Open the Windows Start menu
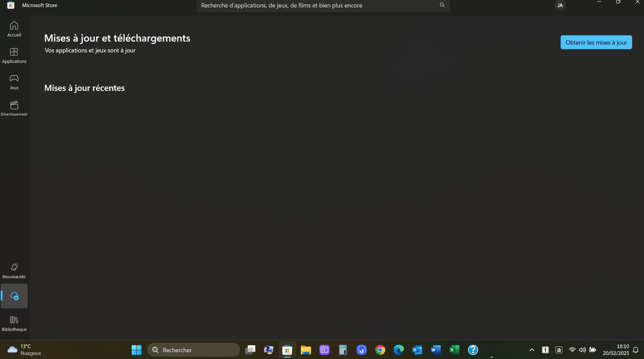The image size is (644, 359). pyautogui.click(x=136, y=350)
